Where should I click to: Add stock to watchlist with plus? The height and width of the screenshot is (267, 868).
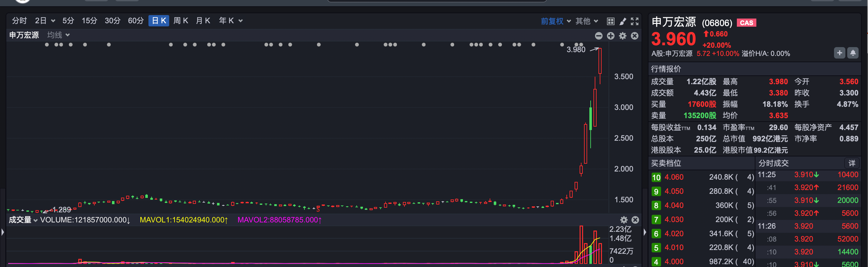pyautogui.click(x=839, y=53)
